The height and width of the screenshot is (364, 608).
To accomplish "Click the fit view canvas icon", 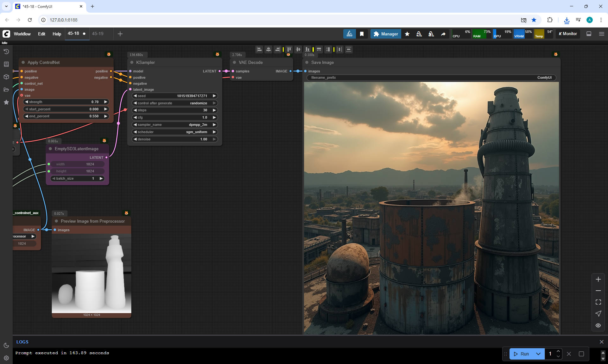I will 598,302.
